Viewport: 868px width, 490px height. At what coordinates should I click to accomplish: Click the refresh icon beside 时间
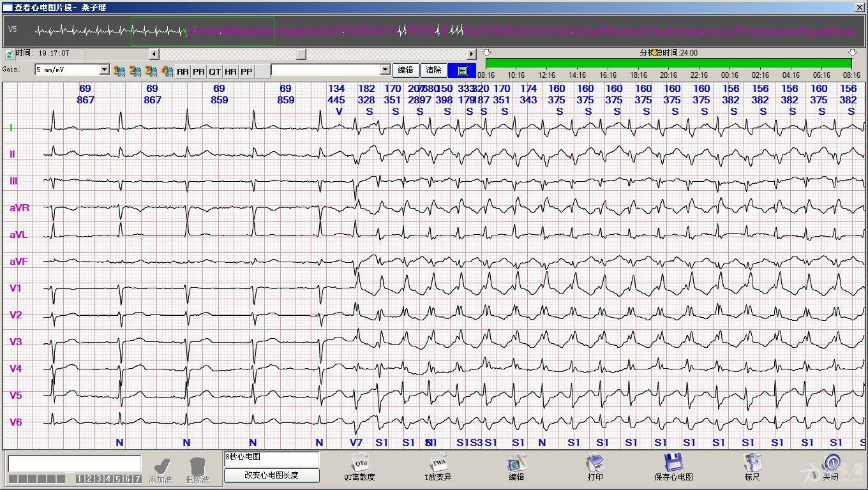tap(9, 54)
